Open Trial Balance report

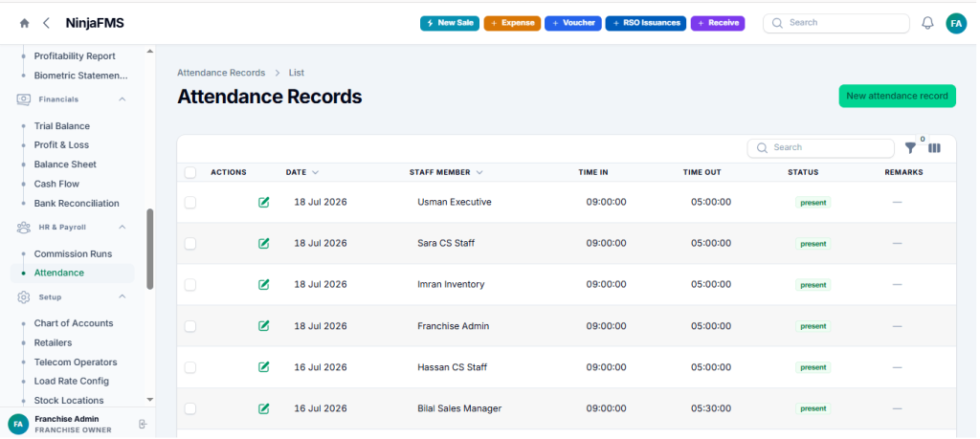tap(62, 126)
